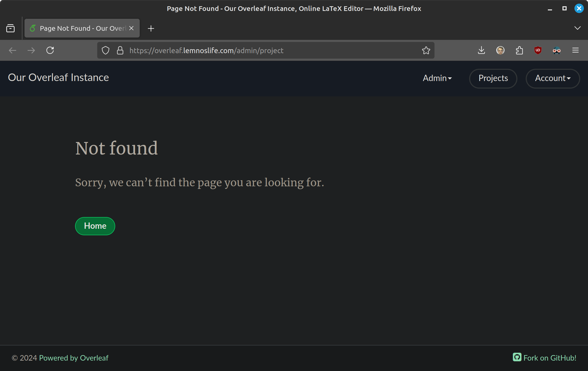The height and width of the screenshot is (371, 588).
Task: Expand the Account dropdown menu
Action: [553, 78]
